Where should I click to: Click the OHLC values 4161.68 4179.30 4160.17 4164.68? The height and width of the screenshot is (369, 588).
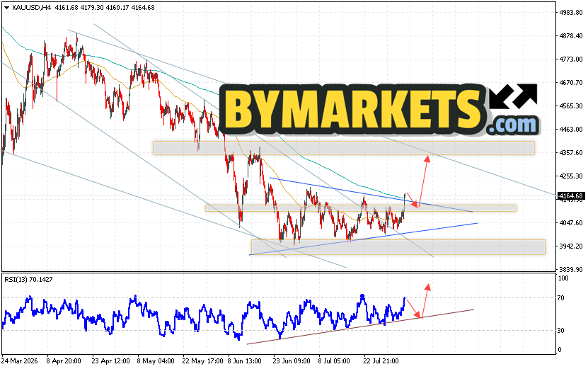point(105,8)
